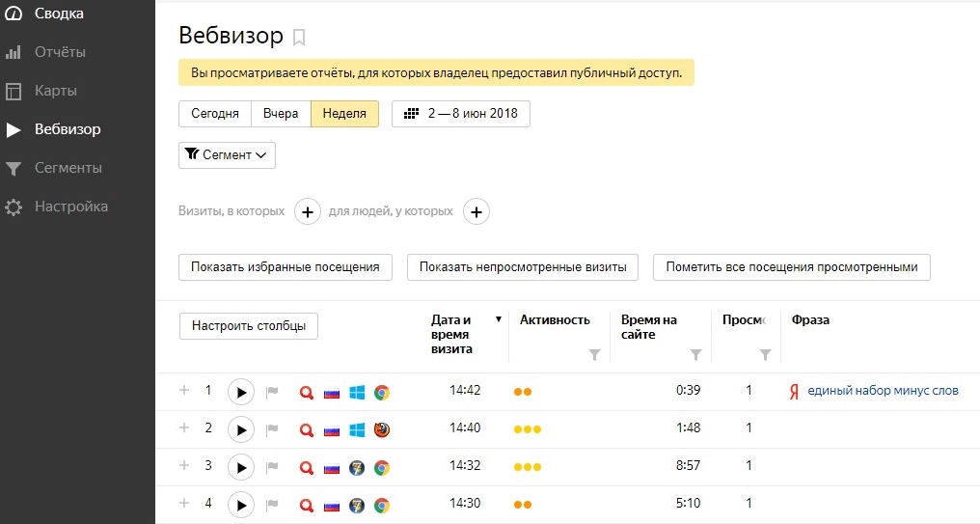Play the recording of visit 4
The image size is (980, 524).
240,505
